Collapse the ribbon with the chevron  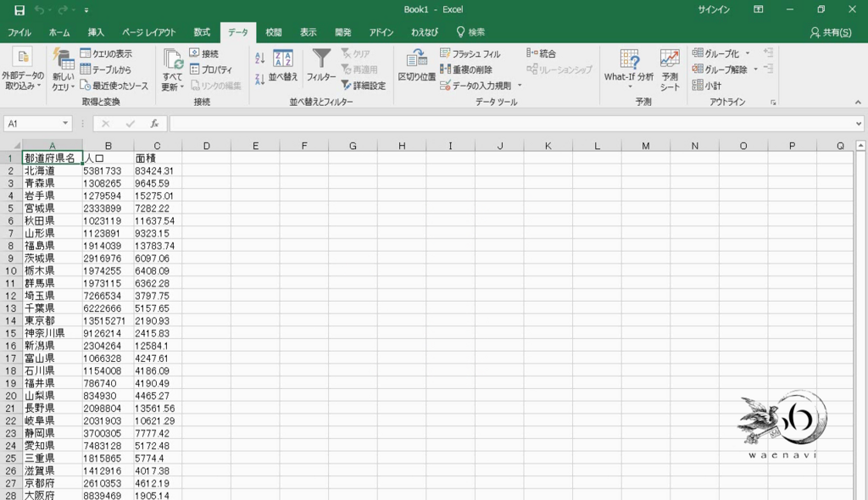tap(858, 103)
